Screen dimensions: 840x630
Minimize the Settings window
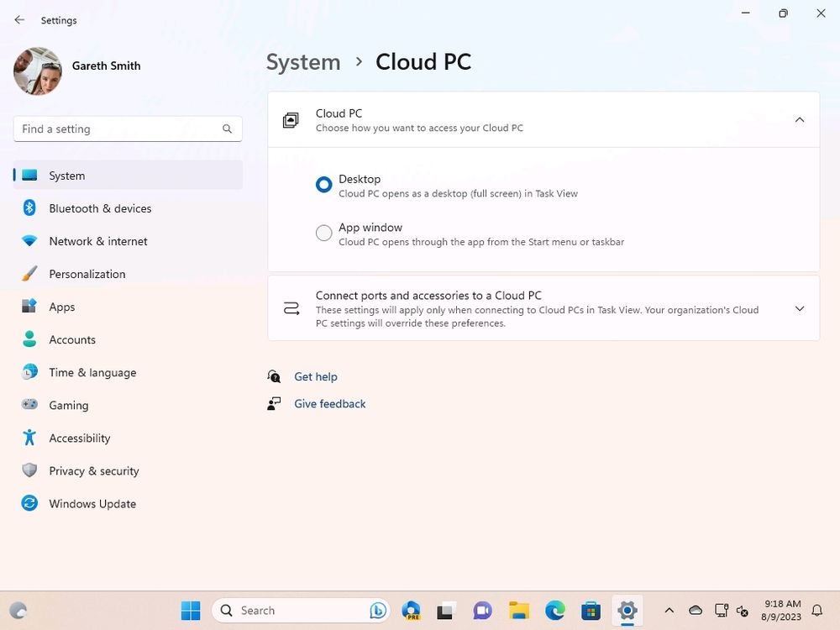coord(746,13)
